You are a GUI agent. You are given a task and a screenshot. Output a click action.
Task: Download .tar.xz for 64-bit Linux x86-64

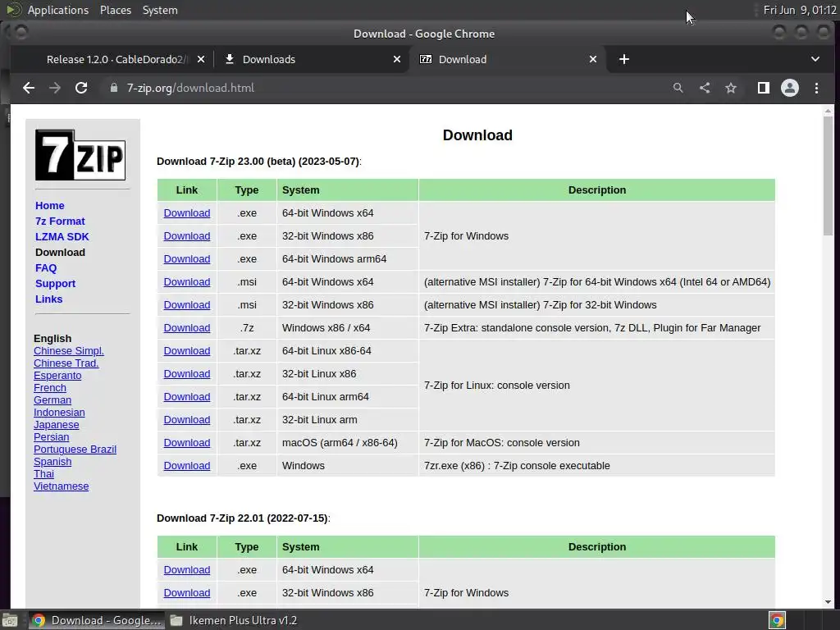[187, 351]
